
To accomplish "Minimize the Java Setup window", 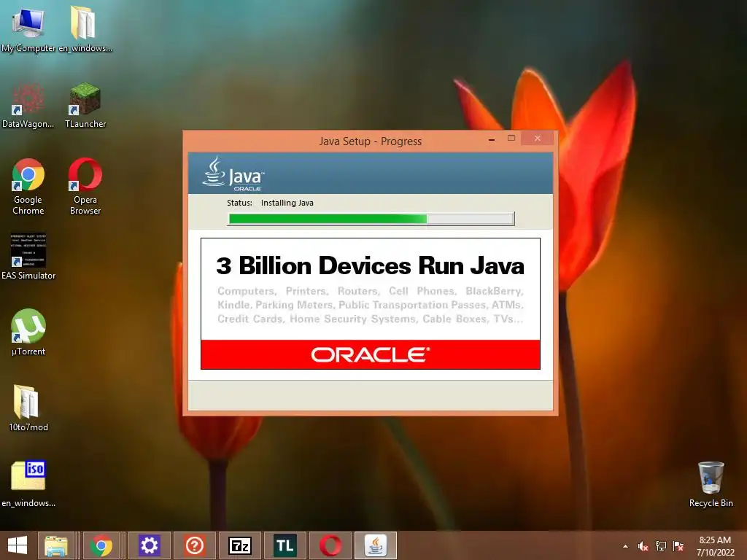I will [491, 139].
